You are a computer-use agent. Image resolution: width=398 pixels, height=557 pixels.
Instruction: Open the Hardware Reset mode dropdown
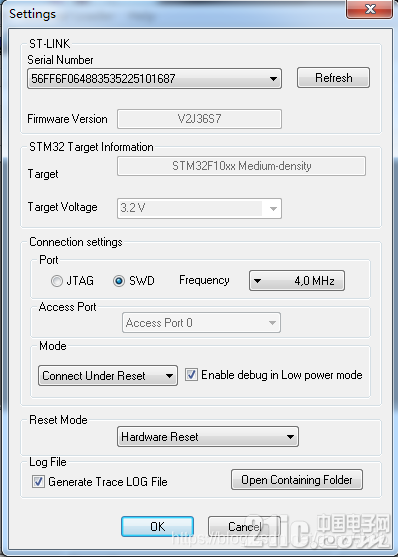click(208, 437)
